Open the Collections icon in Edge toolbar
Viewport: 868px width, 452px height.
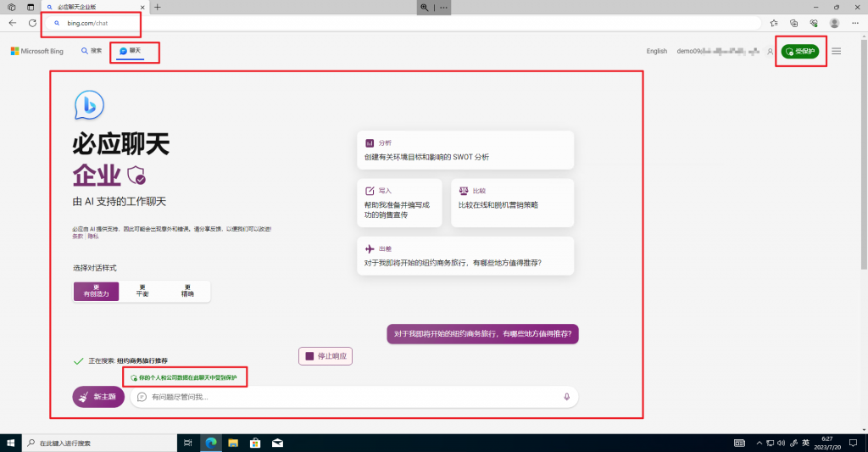794,23
